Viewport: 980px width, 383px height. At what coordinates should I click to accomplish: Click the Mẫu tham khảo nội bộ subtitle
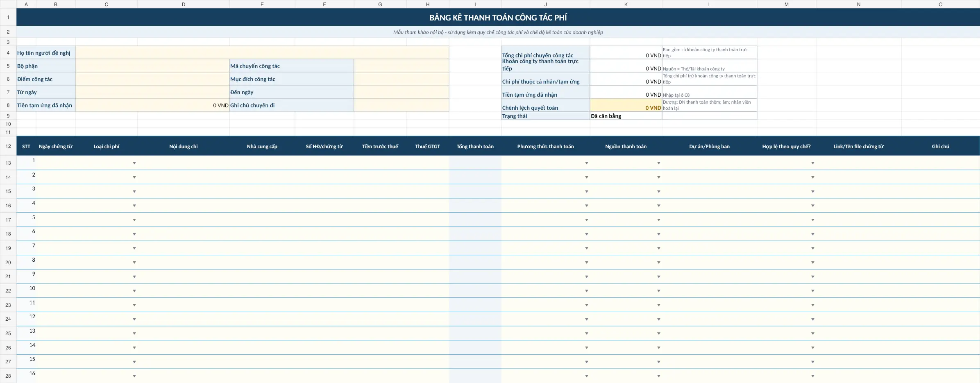click(x=498, y=32)
